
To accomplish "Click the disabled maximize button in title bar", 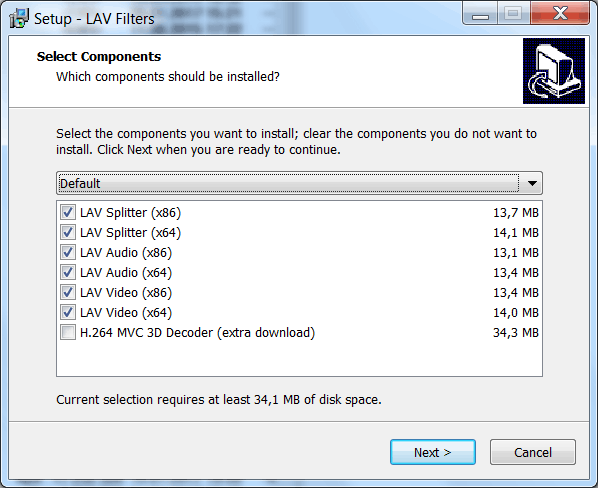I will coord(513,14).
